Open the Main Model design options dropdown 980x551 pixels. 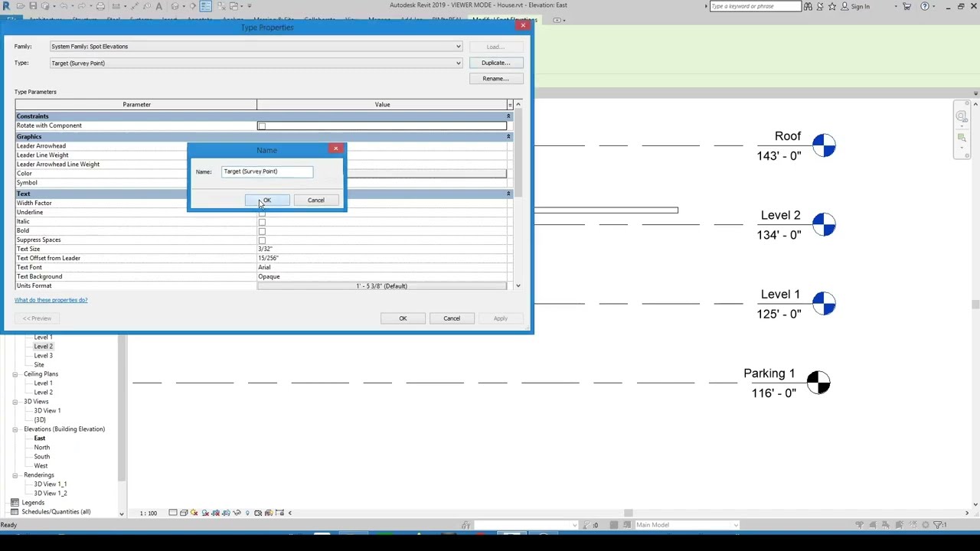click(x=687, y=525)
